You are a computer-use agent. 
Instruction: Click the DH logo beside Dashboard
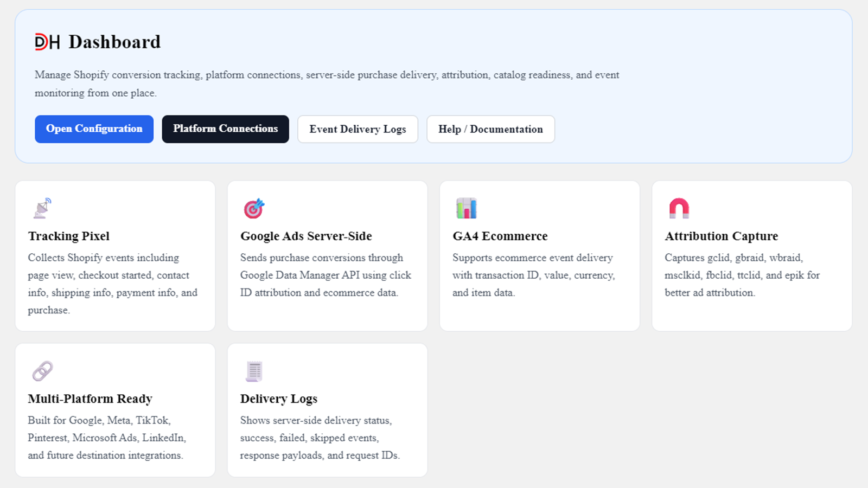(x=47, y=42)
